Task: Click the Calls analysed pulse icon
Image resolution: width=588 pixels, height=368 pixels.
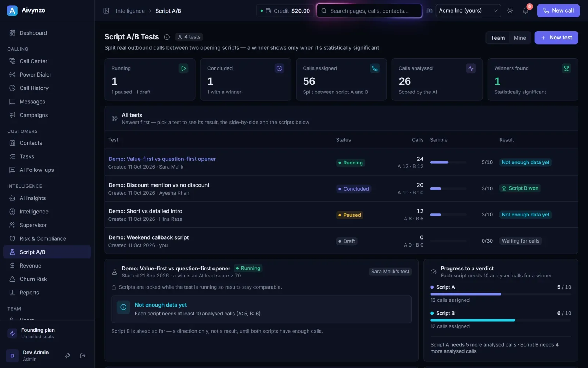Action: pos(471,68)
